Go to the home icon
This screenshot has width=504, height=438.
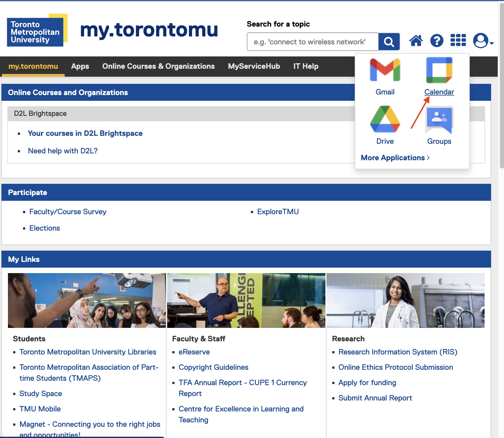pos(416,41)
